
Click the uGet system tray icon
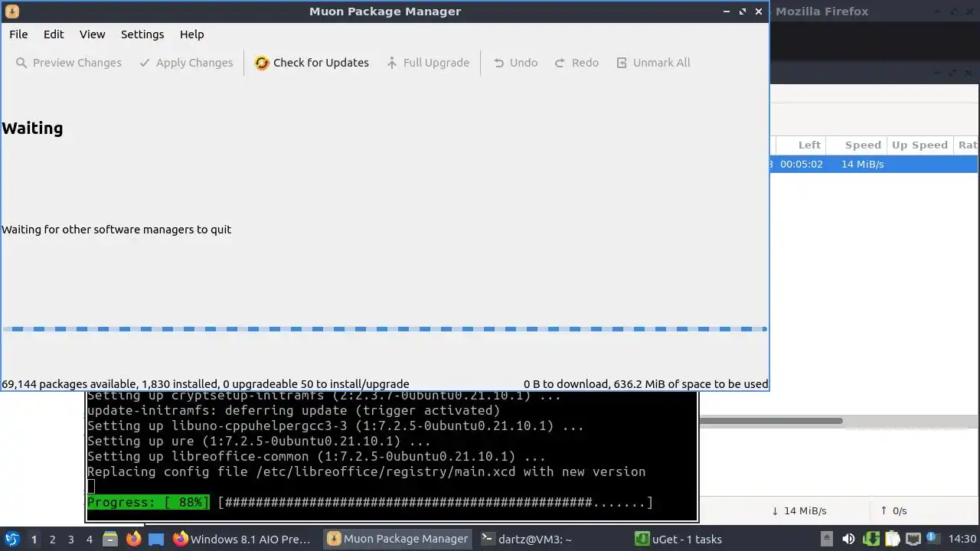871,539
